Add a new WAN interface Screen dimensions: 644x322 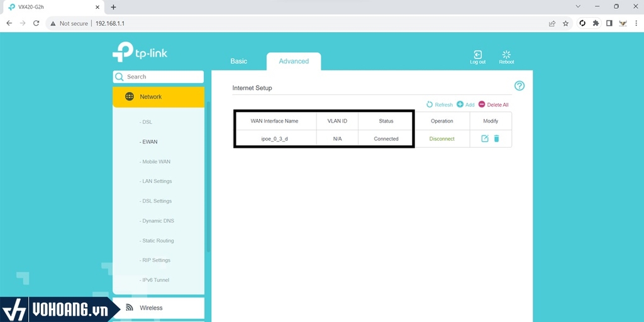pyautogui.click(x=466, y=105)
